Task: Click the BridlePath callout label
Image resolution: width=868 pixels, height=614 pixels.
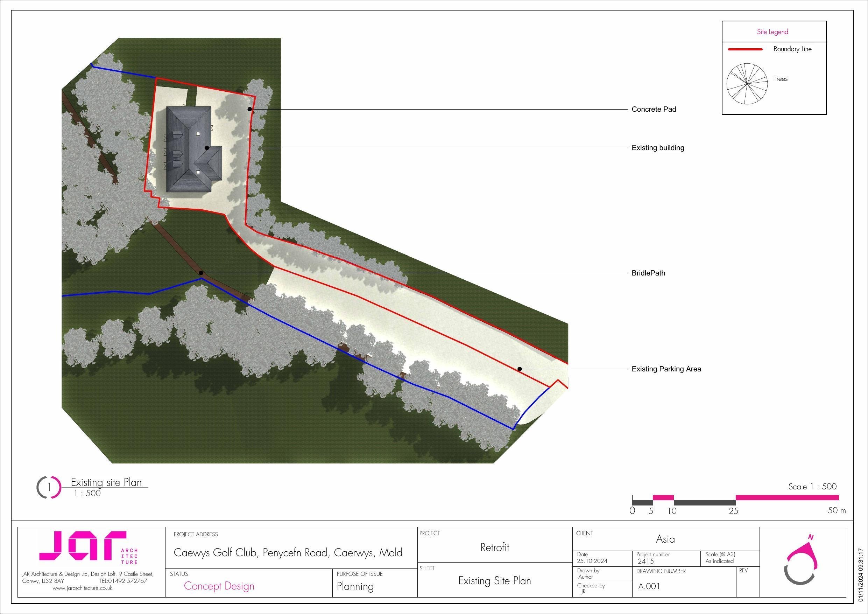Action: click(648, 273)
